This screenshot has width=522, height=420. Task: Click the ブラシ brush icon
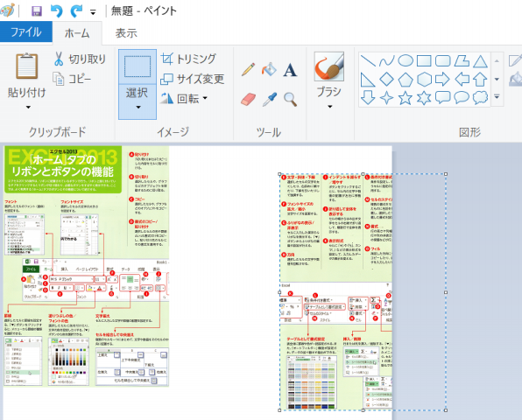tap(329, 66)
